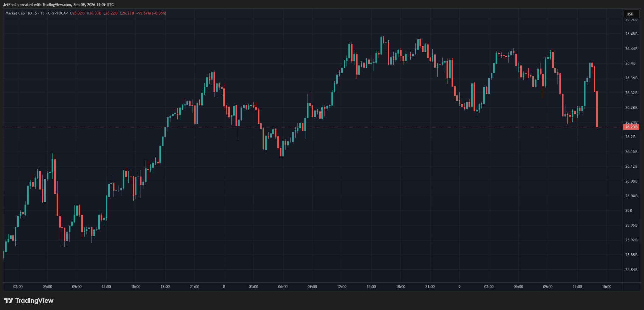Select the time axis label showing 12:00
This screenshot has width=644, height=310.
[x=106, y=286]
